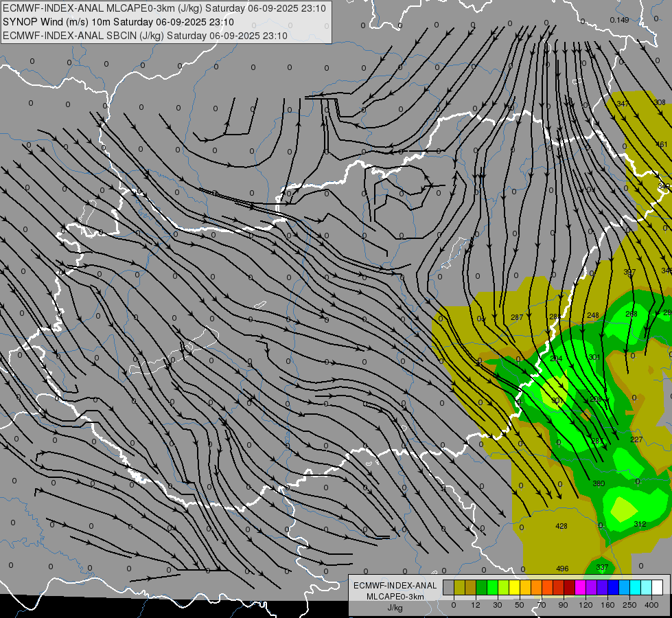
Task: Click the 380 value on the map
Action: click(599, 484)
